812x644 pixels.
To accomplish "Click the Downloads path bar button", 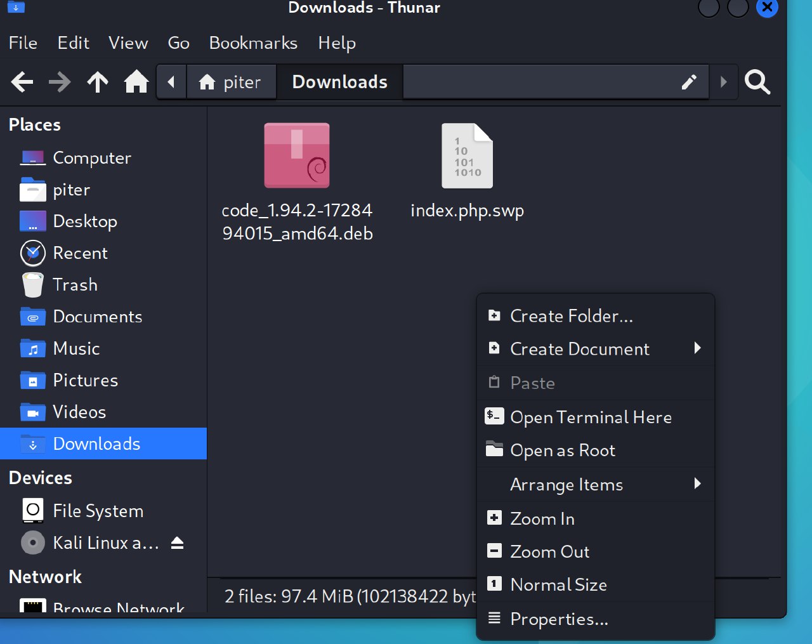I will pyautogui.click(x=339, y=82).
